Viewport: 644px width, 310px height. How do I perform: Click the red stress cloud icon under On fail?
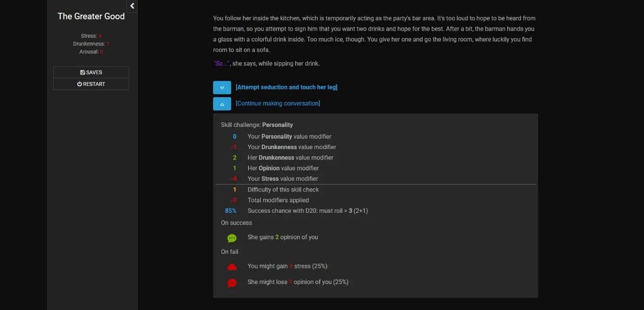tap(231, 266)
